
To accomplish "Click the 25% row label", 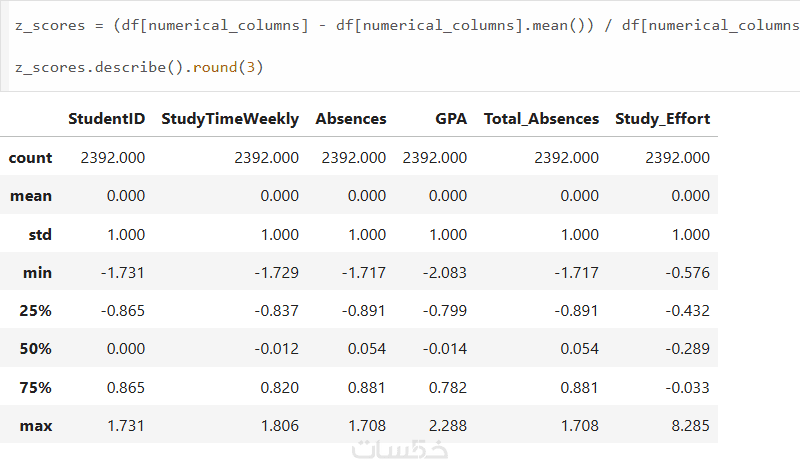I will click(35, 310).
